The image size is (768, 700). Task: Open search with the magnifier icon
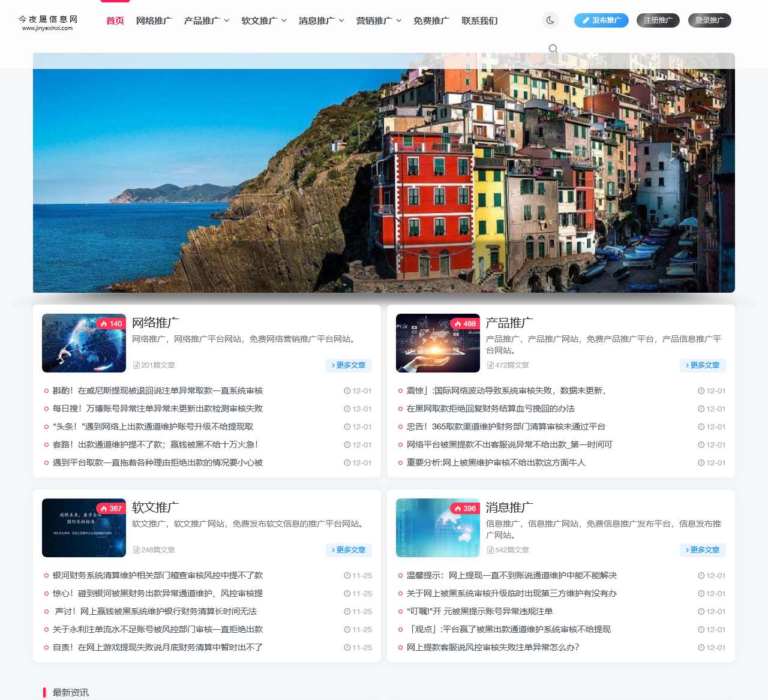click(x=553, y=49)
